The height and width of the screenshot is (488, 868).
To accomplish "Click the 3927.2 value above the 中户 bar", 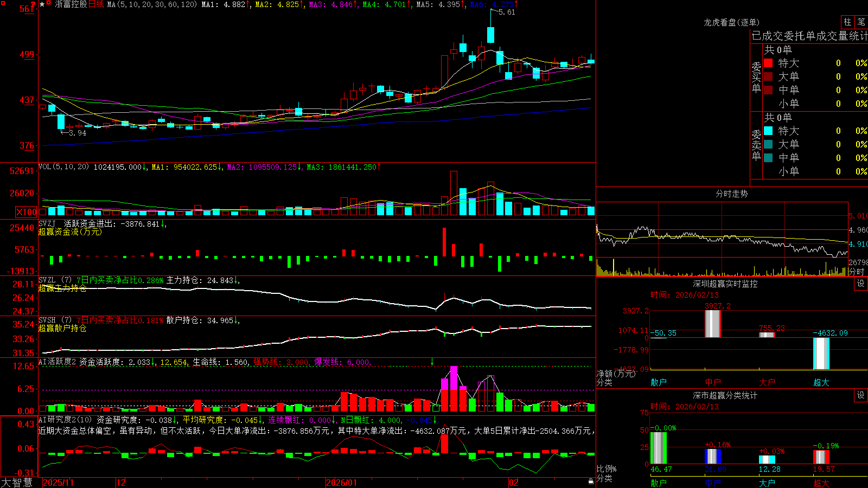I will [718, 306].
